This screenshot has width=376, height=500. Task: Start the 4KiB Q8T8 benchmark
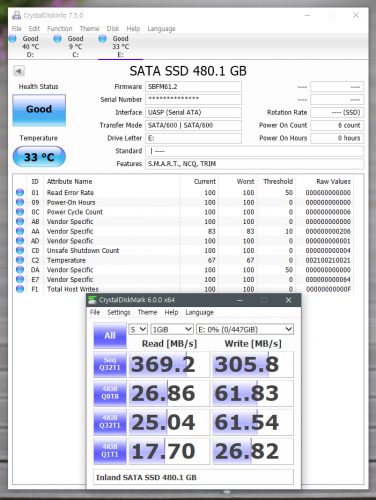(110, 393)
